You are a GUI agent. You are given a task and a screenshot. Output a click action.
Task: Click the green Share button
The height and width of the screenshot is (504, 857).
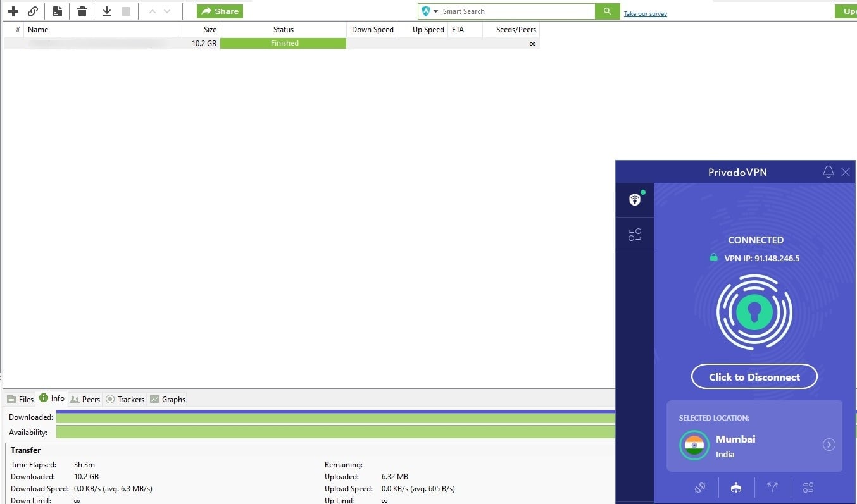220,11
